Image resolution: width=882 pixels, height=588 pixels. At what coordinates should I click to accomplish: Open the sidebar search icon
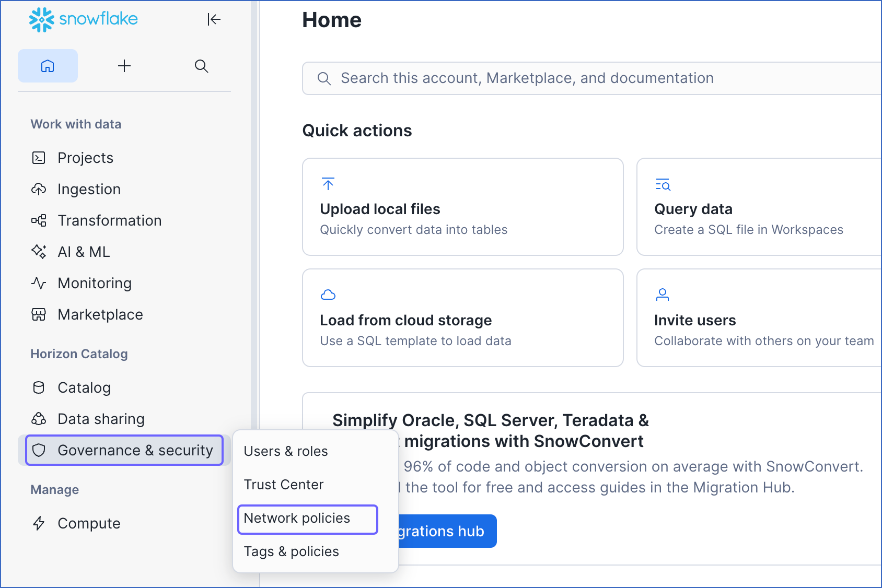[201, 66]
